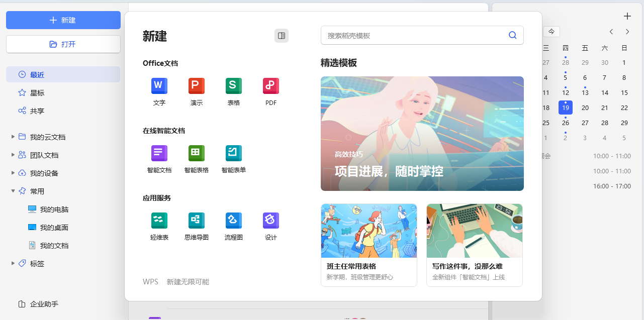644x320 pixels.
Task: Go to next month in calendar
Action: pos(627,32)
